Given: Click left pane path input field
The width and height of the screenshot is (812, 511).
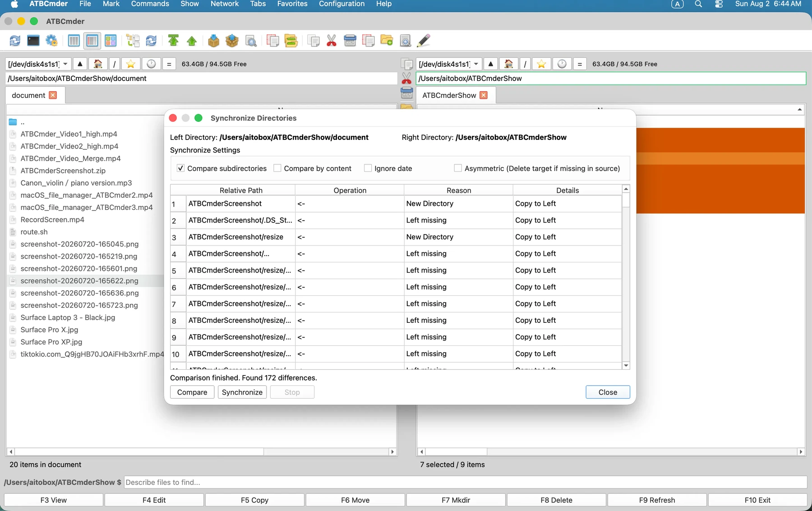Looking at the screenshot, I should [x=201, y=79].
